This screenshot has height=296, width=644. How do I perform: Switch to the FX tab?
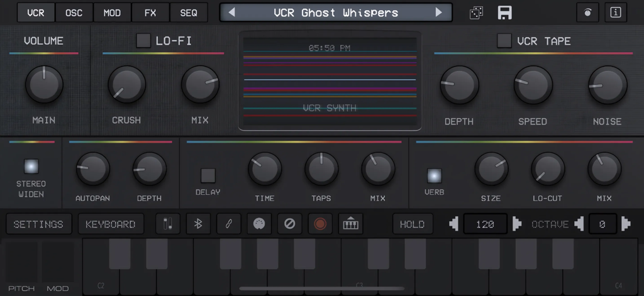[150, 13]
